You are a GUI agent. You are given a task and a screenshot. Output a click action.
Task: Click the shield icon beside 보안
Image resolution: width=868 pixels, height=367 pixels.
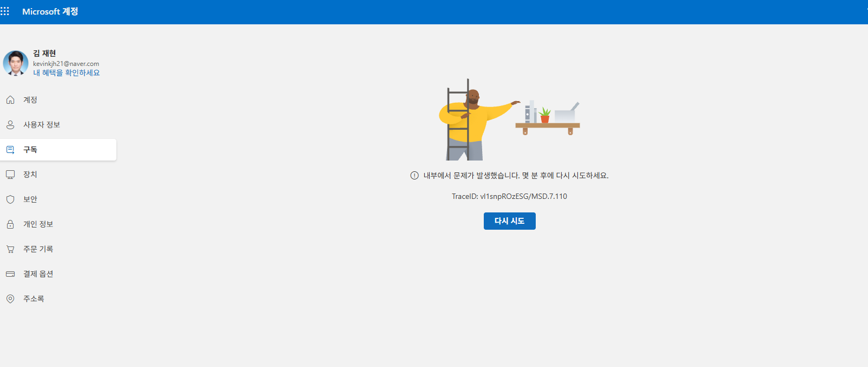pos(10,199)
